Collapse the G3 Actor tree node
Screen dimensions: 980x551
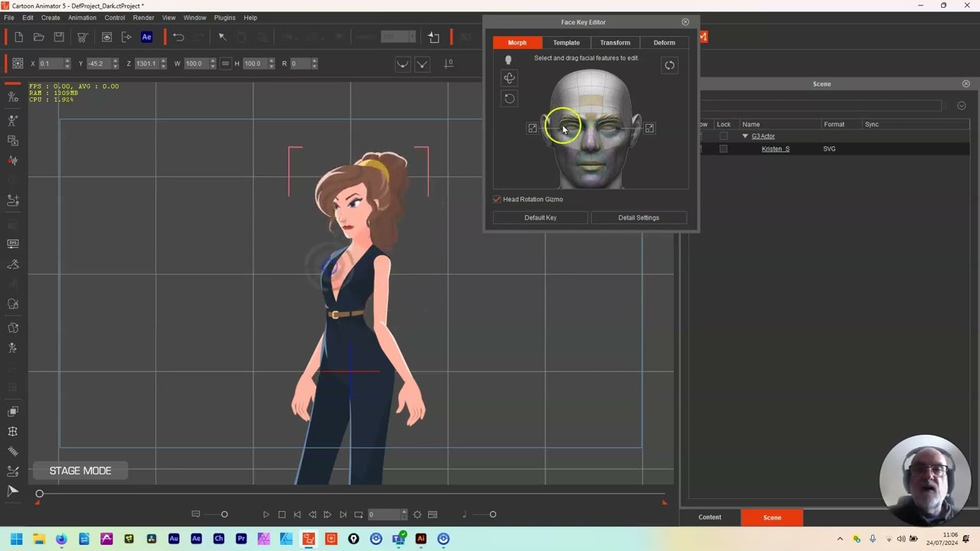[745, 136]
